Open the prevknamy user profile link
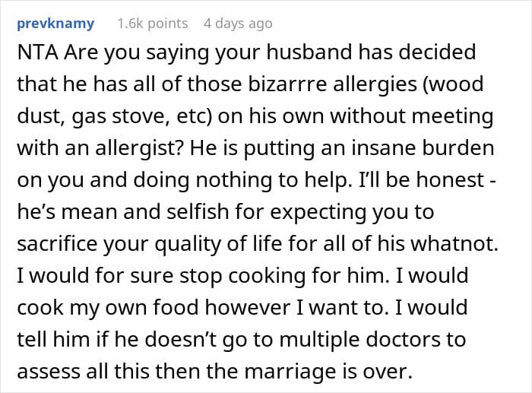Screen dimensions: 532x393 click(x=55, y=24)
